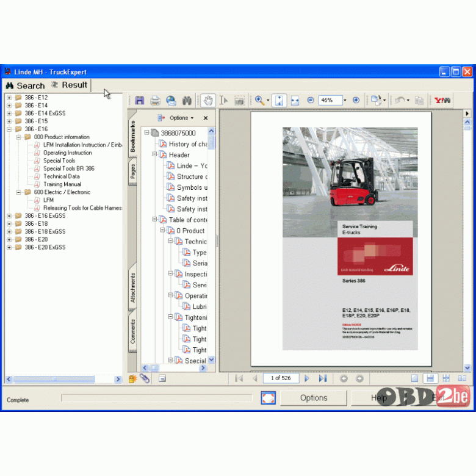Expand the 386 - E20 folder
The width and height of the screenshot is (476, 476).
(x=9, y=240)
